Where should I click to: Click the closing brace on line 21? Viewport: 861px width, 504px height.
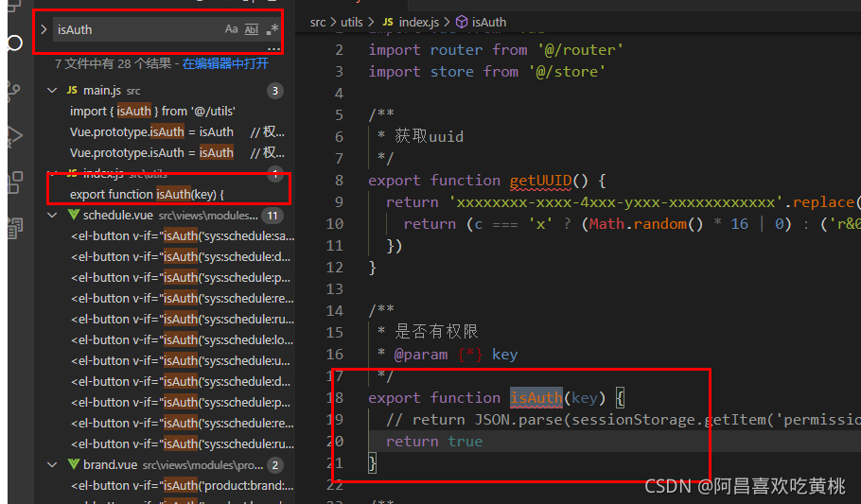[372, 463]
